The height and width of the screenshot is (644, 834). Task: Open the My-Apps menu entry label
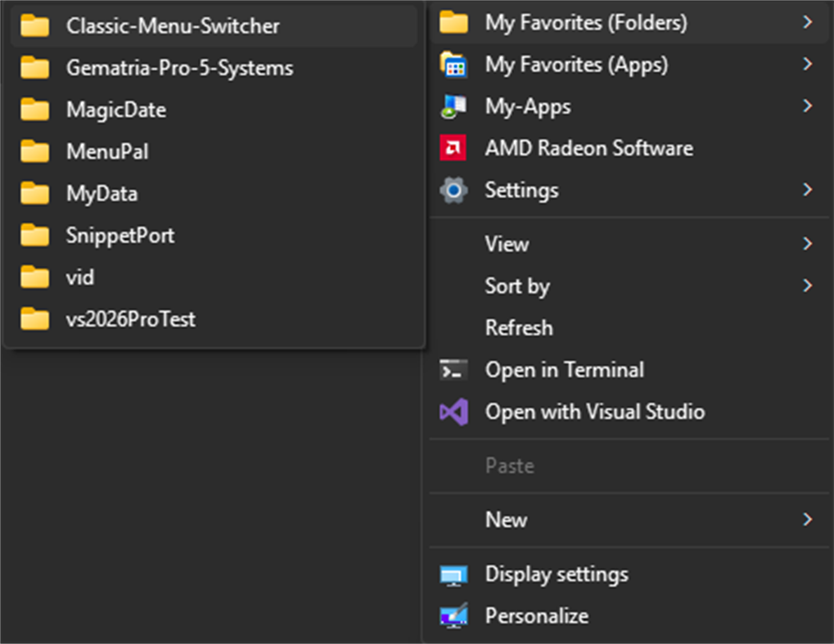pos(528,107)
